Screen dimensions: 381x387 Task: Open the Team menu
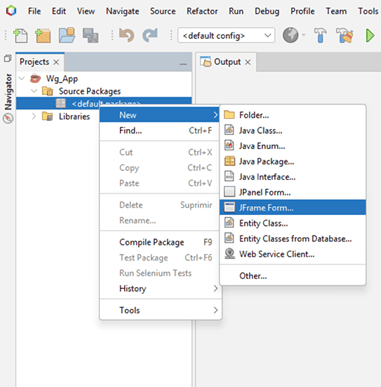click(336, 11)
